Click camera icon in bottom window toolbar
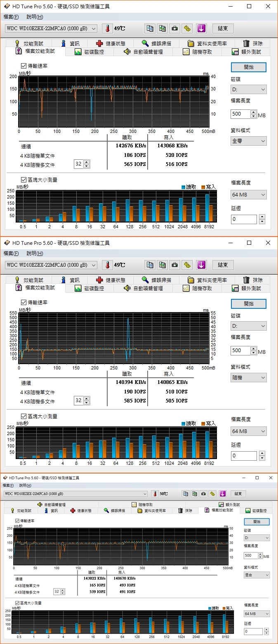Screen dimensions: 278x644 pyautogui.click(x=204, y=494)
